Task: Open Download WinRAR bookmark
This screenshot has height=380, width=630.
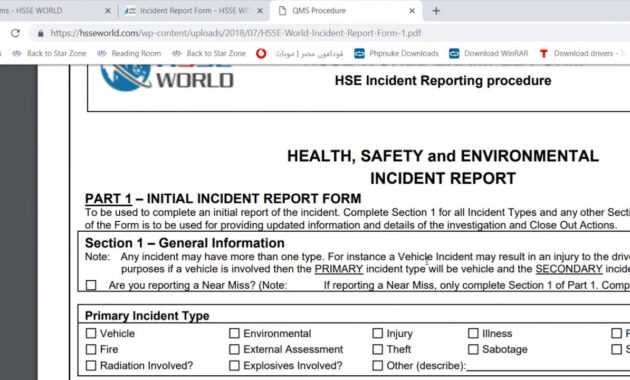Action: [x=488, y=53]
